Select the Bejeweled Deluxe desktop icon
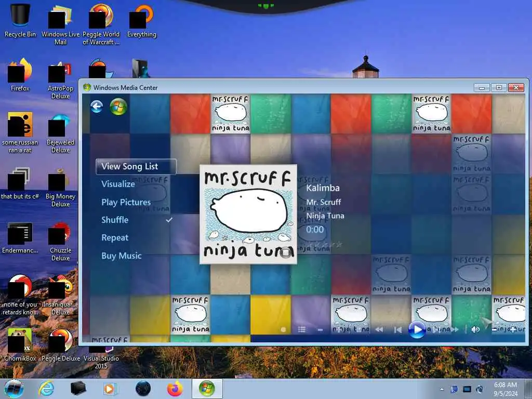The width and height of the screenshot is (532, 399). pos(60,133)
